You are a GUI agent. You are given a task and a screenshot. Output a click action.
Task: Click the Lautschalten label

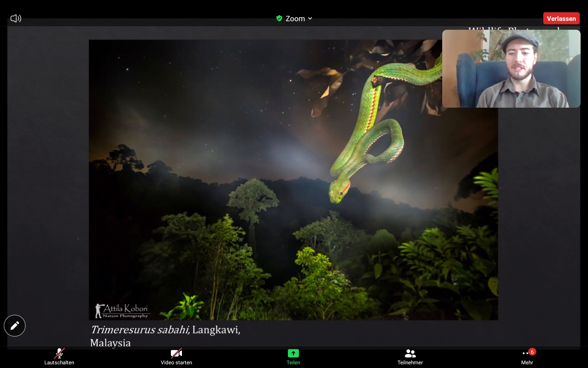[59, 362]
